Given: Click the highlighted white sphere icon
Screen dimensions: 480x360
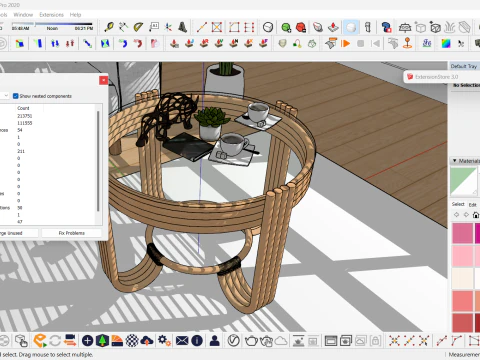Looking at the screenshot, I should click(351, 27).
